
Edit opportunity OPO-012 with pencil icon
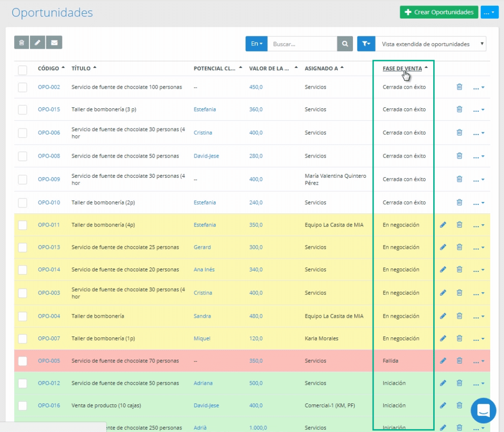click(x=443, y=383)
